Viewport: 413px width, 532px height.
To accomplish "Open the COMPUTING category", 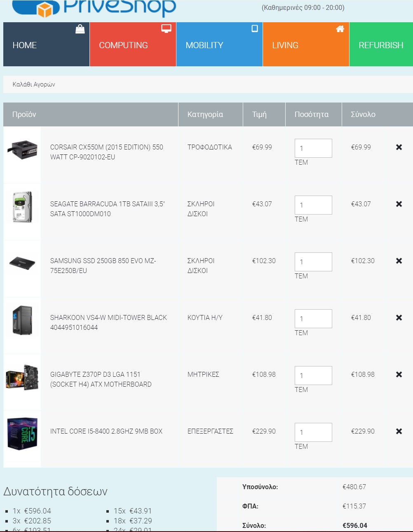I will [x=133, y=44].
